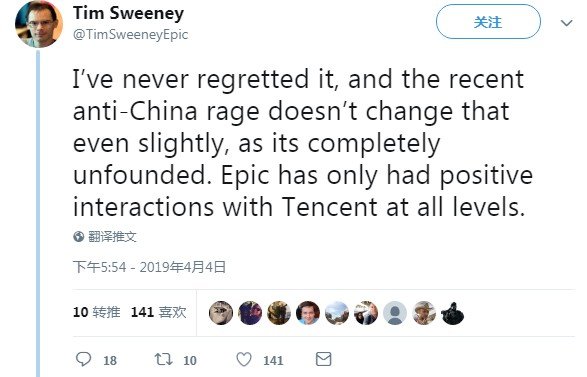Expand the tweet options chevron
Viewport: 587px width, 377px height.
566,23
